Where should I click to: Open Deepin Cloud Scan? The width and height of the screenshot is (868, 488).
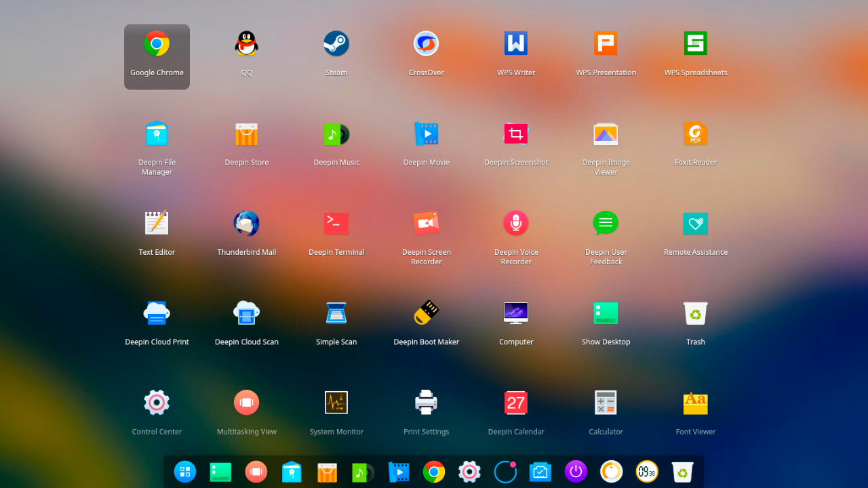[x=246, y=313]
